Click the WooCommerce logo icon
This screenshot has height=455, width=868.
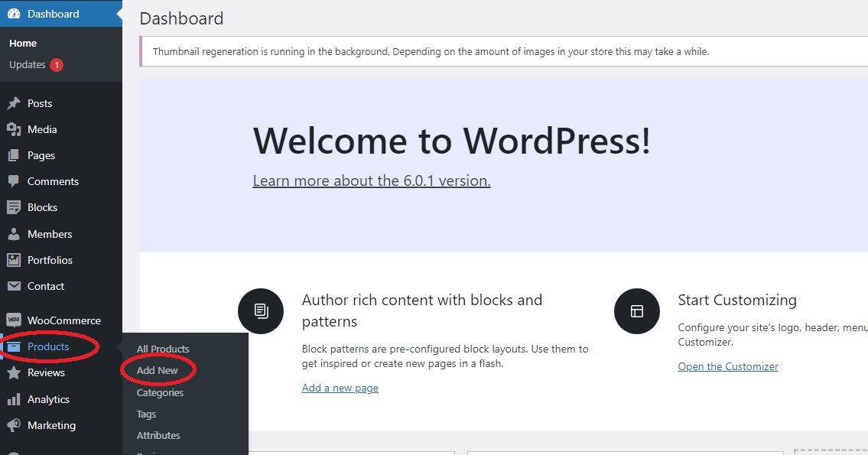(14, 320)
